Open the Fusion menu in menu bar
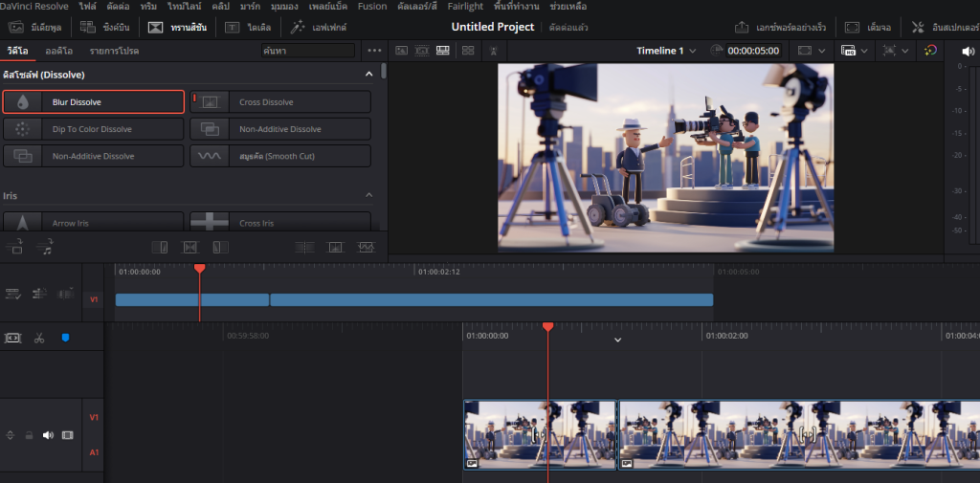 (372, 6)
